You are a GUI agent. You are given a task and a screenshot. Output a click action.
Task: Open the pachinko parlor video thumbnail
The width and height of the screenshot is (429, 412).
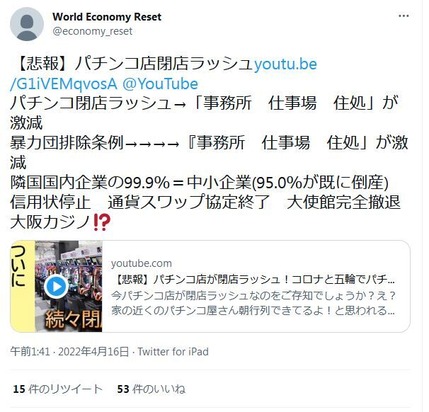pos(56,286)
